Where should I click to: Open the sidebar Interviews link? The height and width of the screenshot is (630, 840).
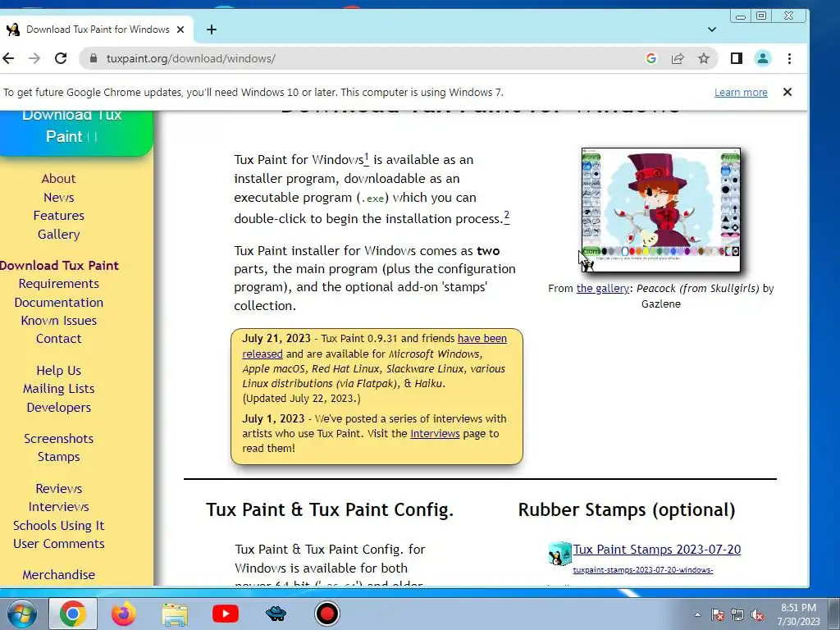59,507
